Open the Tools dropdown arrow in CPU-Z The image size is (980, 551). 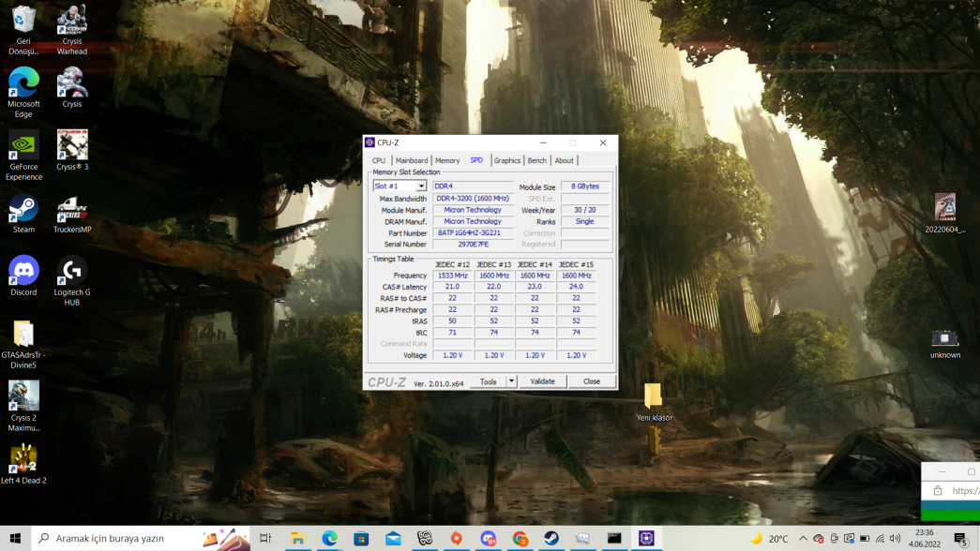511,381
